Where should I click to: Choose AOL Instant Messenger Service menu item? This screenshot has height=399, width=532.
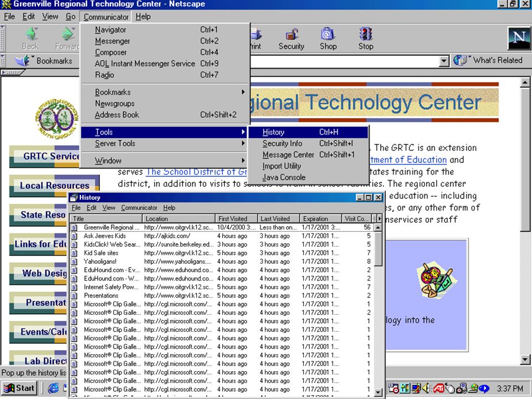(165, 63)
